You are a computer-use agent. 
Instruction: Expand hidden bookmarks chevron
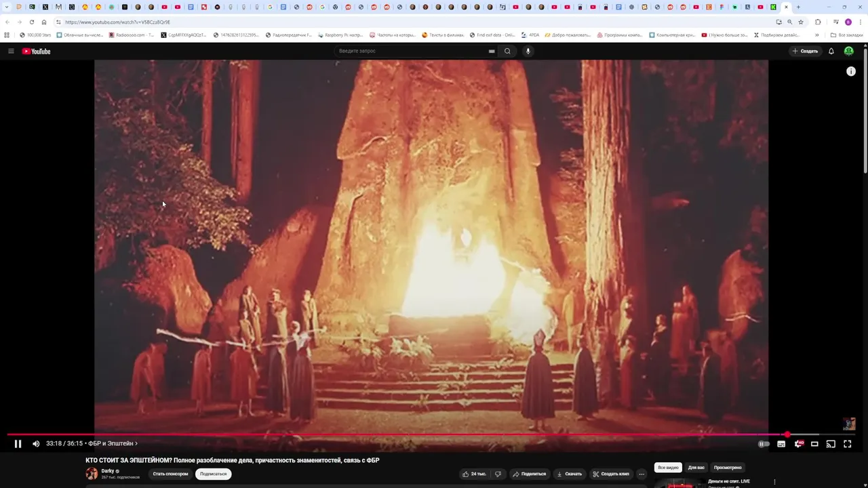pos(816,35)
